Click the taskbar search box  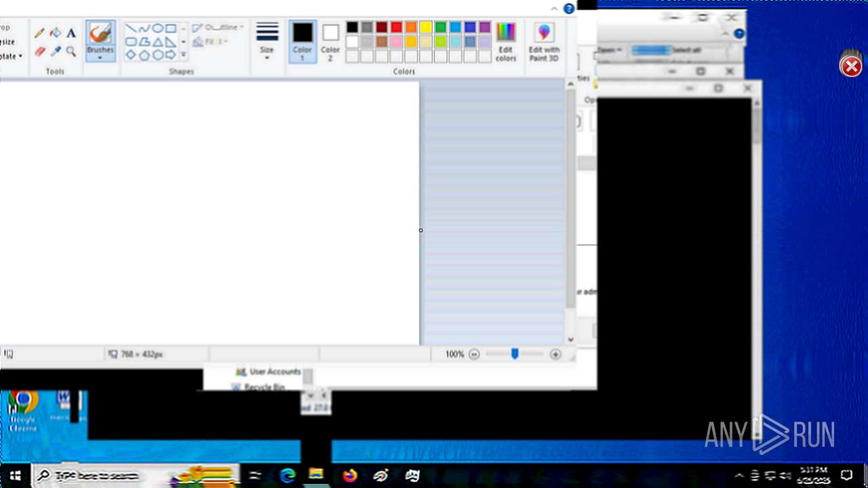click(136, 475)
